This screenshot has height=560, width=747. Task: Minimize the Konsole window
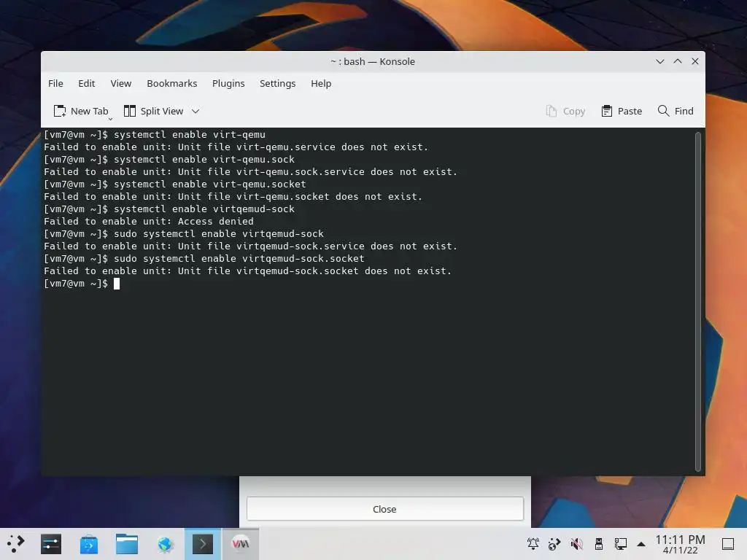pyautogui.click(x=659, y=61)
